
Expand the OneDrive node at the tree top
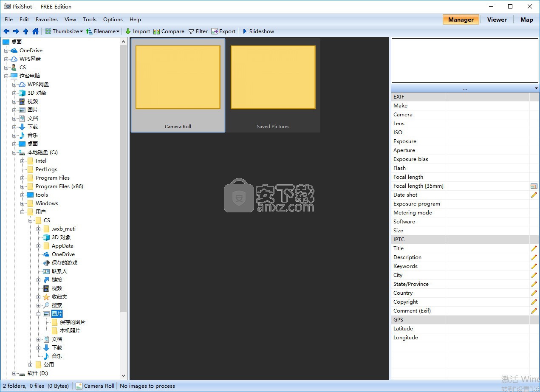tap(6, 51)
